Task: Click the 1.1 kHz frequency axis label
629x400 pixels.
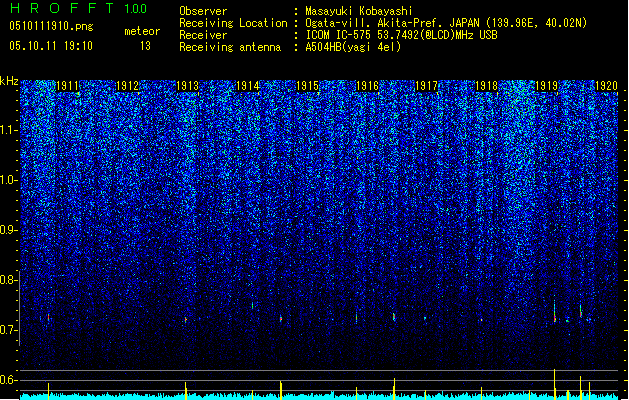Action: (x=8, y=130)
